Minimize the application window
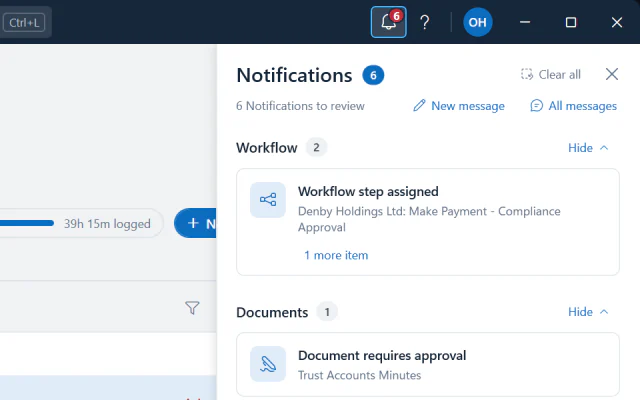The height and width of the screenshot is (400, 640). [525, 22]
